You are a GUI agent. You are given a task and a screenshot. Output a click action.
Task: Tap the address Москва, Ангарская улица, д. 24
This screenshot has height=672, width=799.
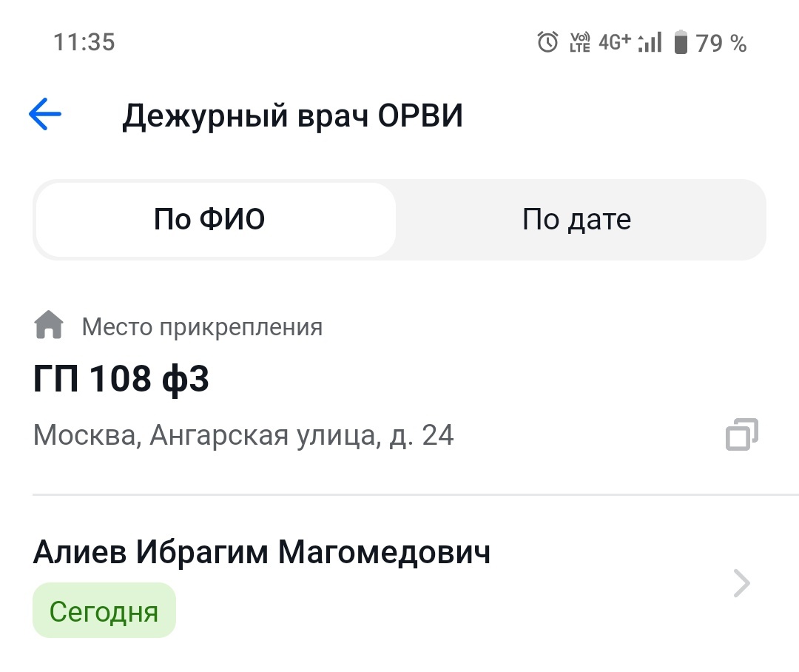click(243, 435)
